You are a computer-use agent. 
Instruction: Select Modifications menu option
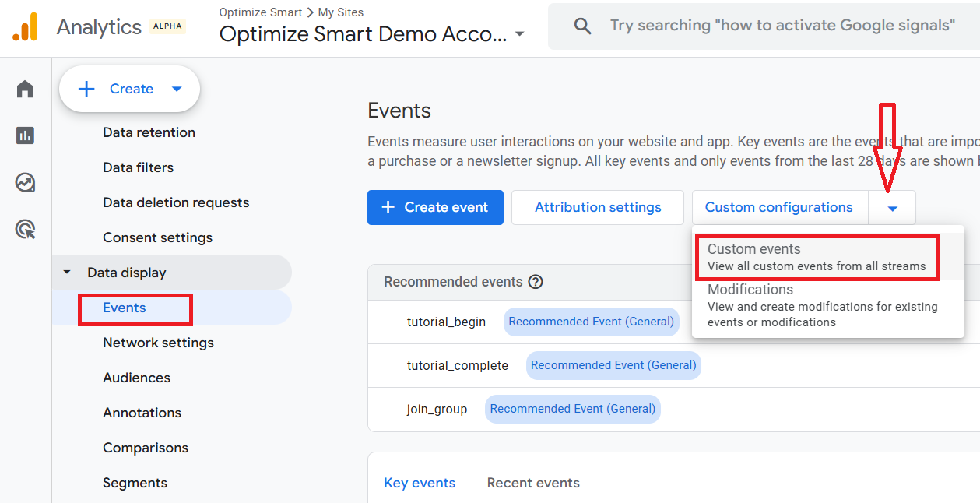point(822,305)
